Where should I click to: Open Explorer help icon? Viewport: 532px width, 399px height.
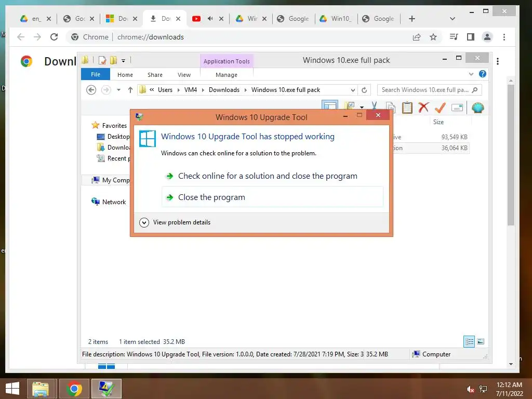(x=483, y=74)
